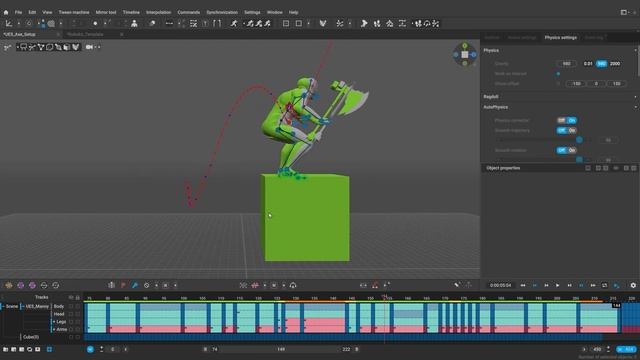
Task: Open dropdown arrow next to camera icon
Action: tap(98, 47)
